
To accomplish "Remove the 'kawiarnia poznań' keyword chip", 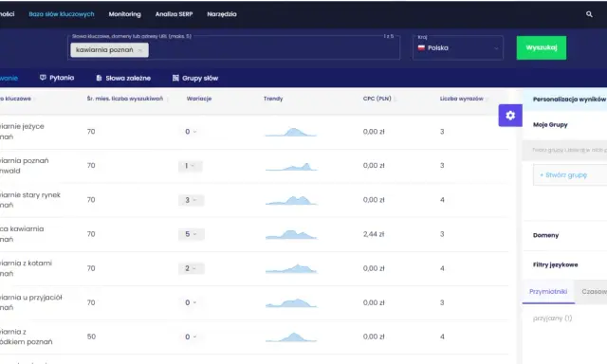I will [x=140, y=50].
